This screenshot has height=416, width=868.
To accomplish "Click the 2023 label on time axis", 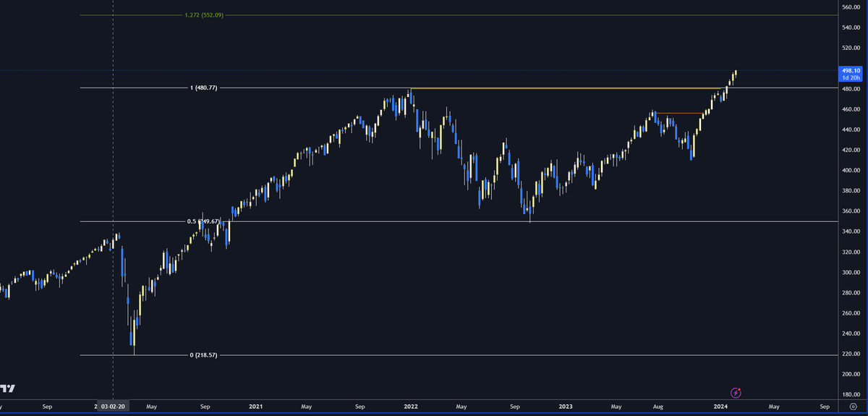I will pos(566,407).
